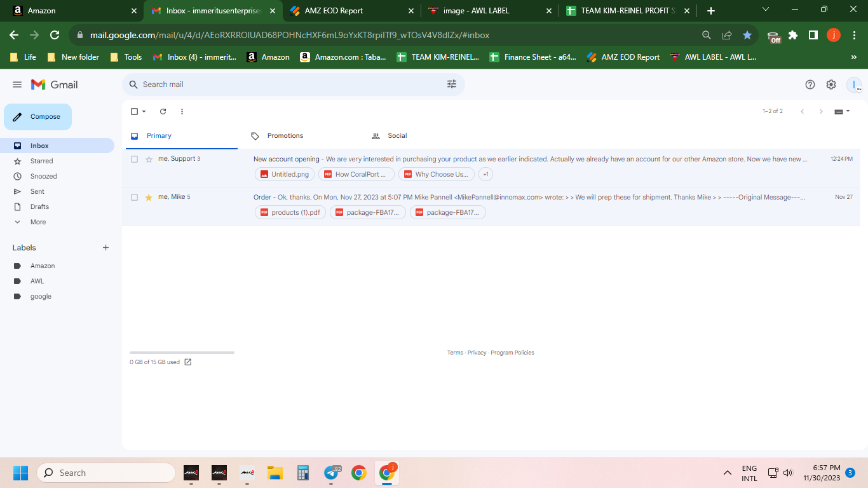The width and height of the screenshot is (868, 488).
Task: Open the Snoozed folder
Action: (43, 176)
